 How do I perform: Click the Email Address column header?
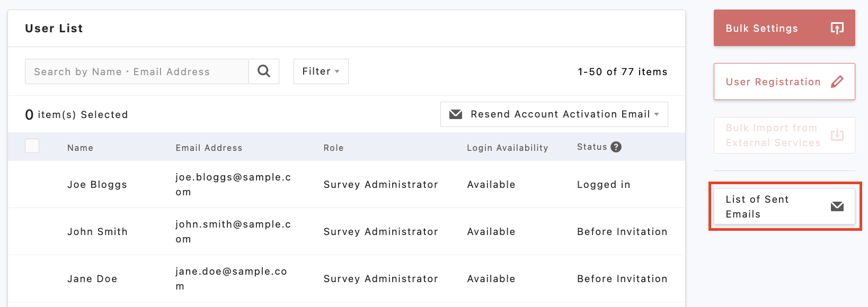point(209,148)
